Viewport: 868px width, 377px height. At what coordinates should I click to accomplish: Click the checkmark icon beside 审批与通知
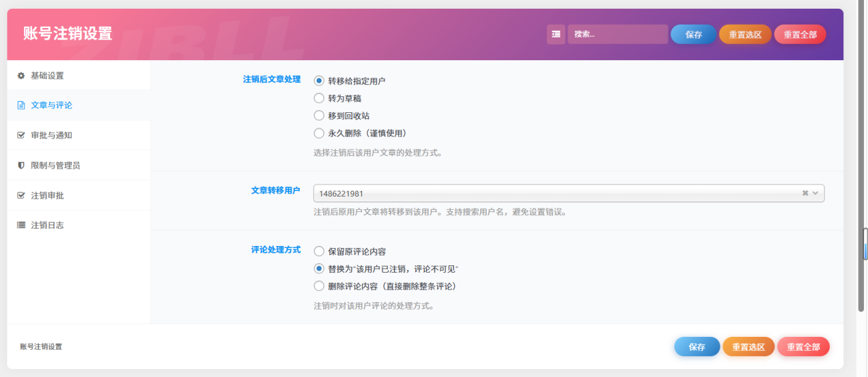21,135
